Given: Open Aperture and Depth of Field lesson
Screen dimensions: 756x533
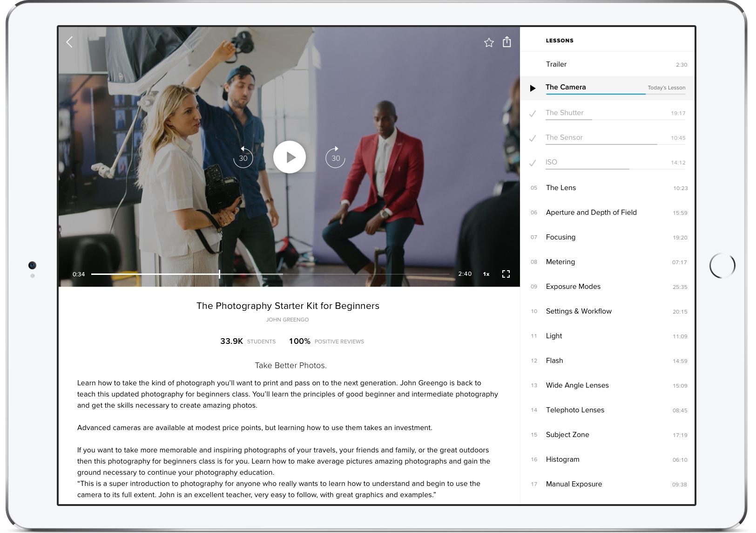Looking at the screenshot, I should click(x=591, y=212).
